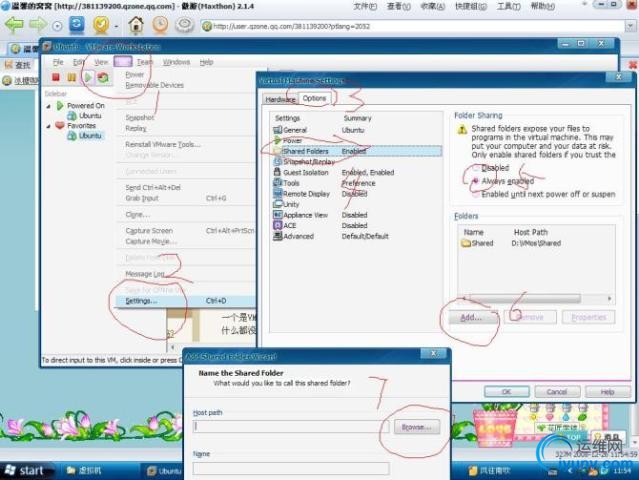The height and width of the screenshot is (480, 639).
Task: Switch to the Options tab
Action: (x=314, y=98)
